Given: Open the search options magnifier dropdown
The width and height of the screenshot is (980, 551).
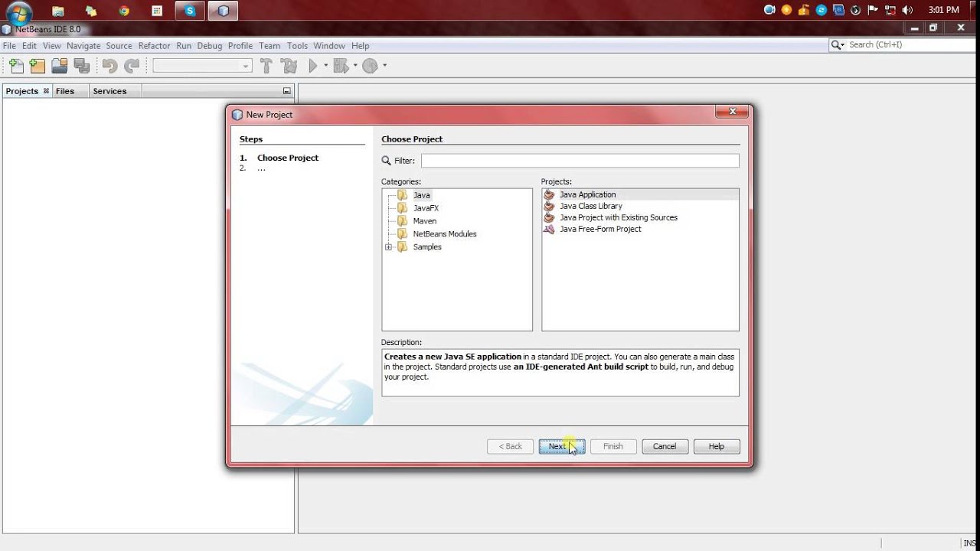Looking at the screenshot, I should pyautogui.click(x=838, y=45).
